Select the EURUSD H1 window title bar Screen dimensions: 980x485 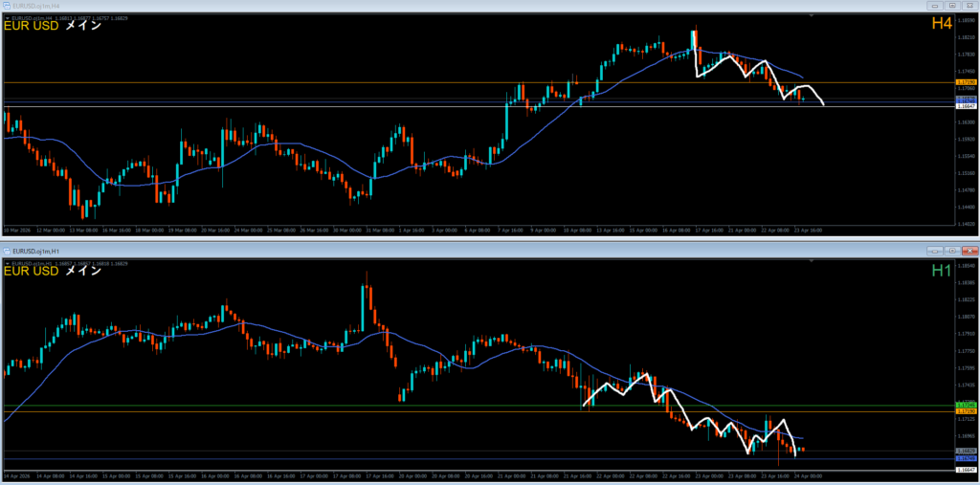(x=383, y=250)
